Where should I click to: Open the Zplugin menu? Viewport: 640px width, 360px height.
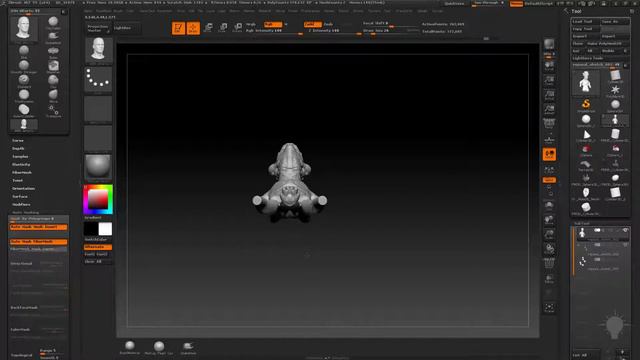pyautogui.click(x=422, y=11)
